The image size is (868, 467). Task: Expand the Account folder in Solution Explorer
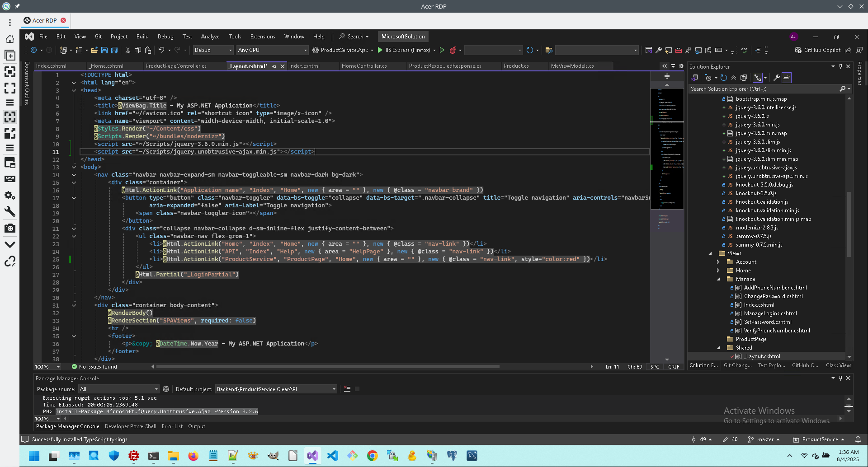click(718, 262)
